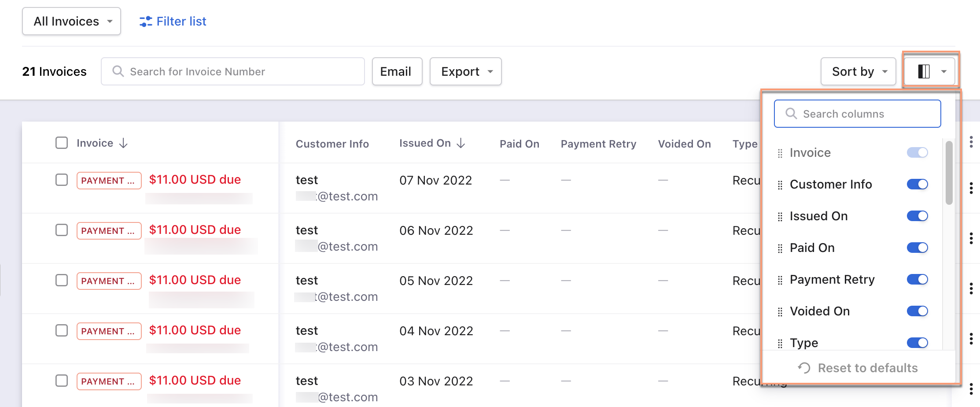Hide the Voided On column via toggle

click(x=917, y=311)
